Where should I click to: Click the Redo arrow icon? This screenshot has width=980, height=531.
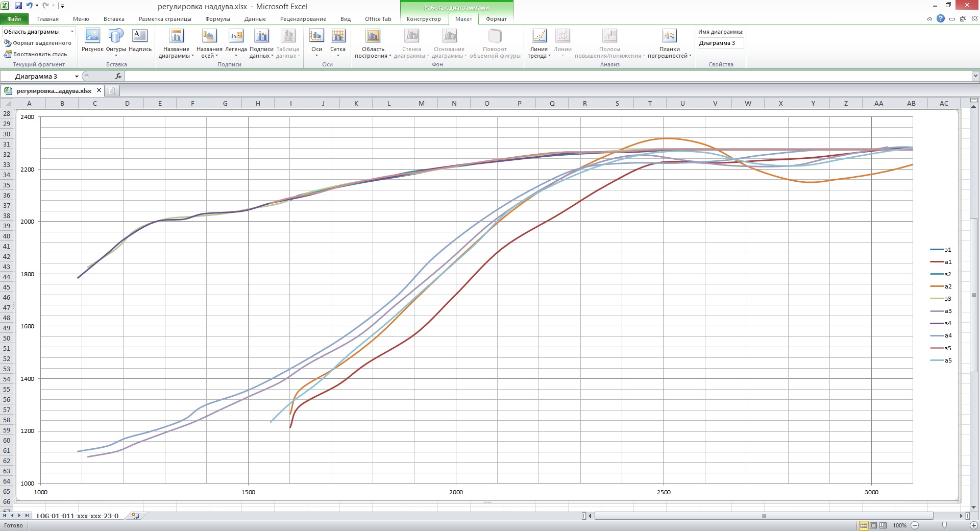coord(45,6)
